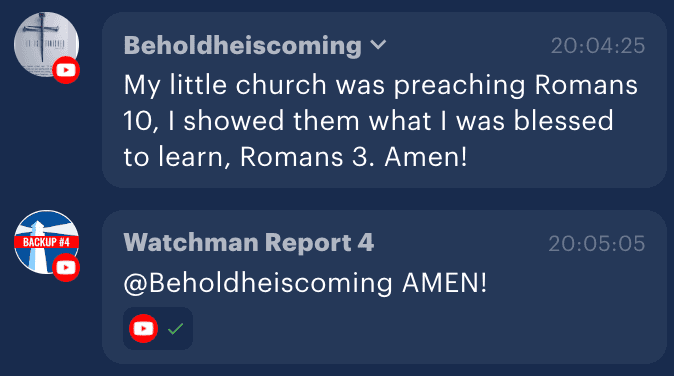The width and height of the screenshot is (674, 376).
Task: Click the green checkmark delivery status icon
Action: (175, 329)
